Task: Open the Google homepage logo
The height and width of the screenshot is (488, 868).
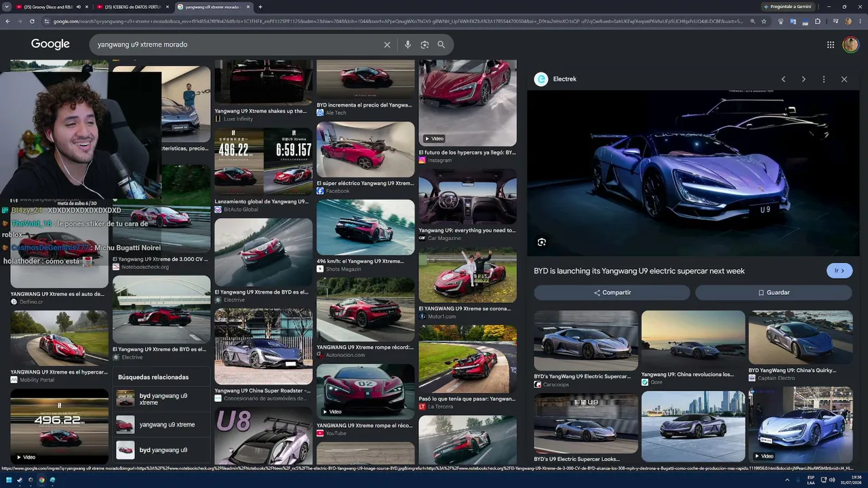Action: 50,44
